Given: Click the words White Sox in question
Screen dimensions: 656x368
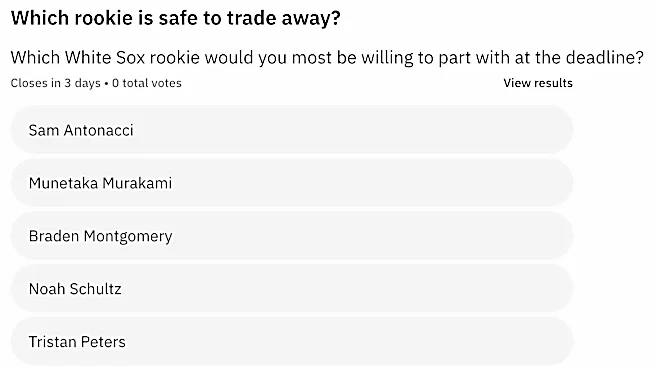Looking at the screenshot, I should [x=105, y=57].
